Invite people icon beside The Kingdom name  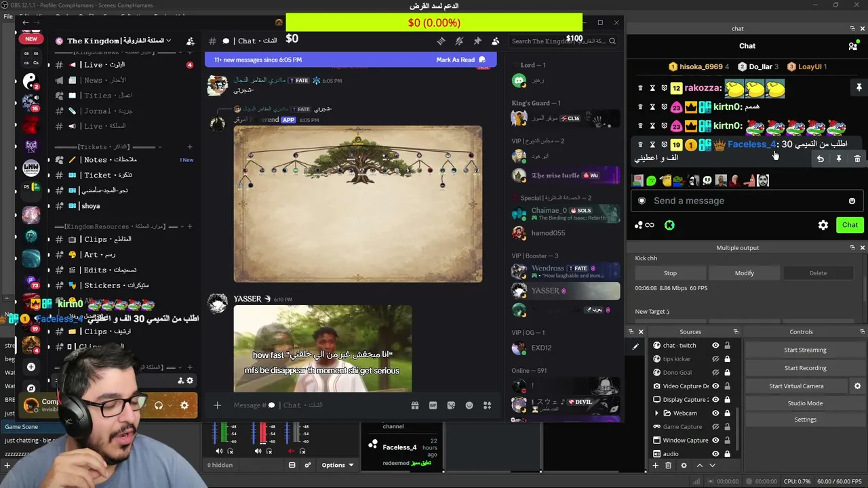tap(191, 41)
